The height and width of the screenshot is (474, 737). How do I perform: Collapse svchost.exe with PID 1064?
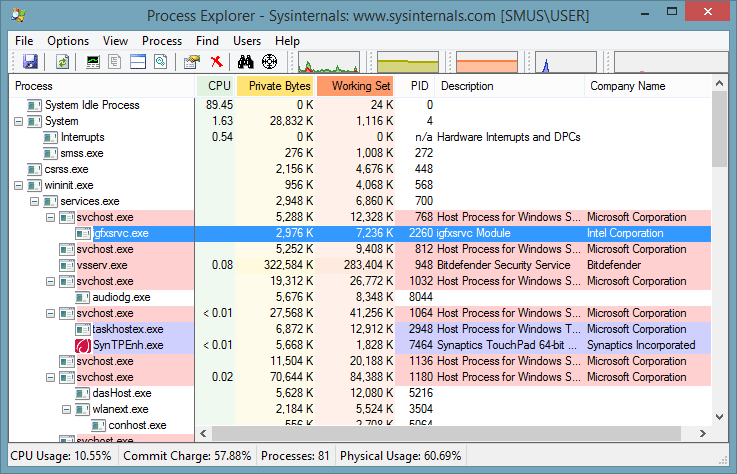(50, 313)
